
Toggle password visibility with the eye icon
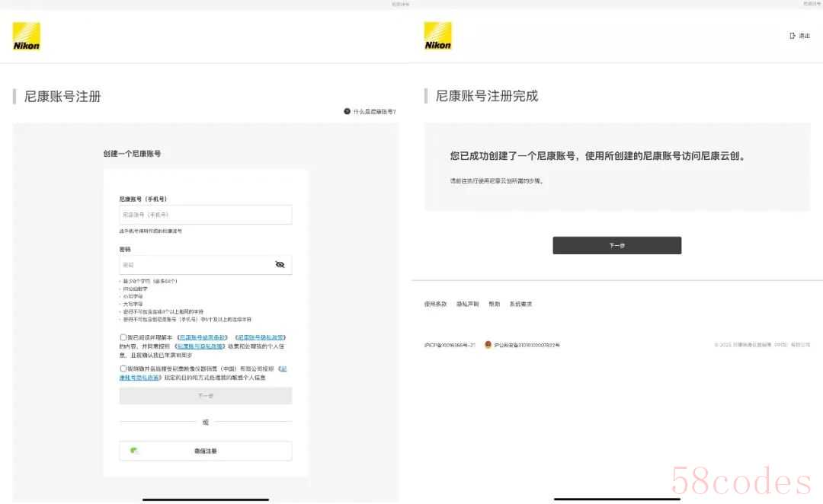(x=280, y=264)
